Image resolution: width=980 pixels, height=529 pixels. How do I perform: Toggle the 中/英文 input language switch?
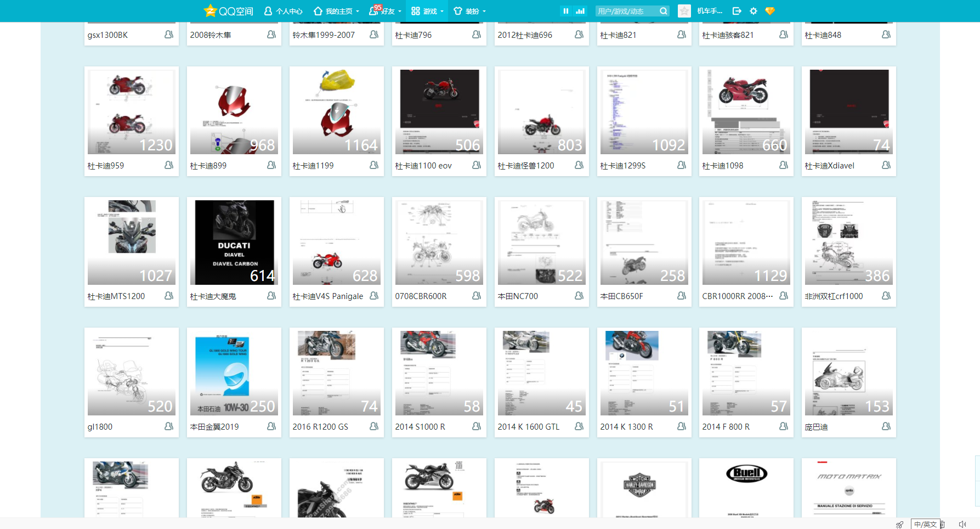coord(925,525)
